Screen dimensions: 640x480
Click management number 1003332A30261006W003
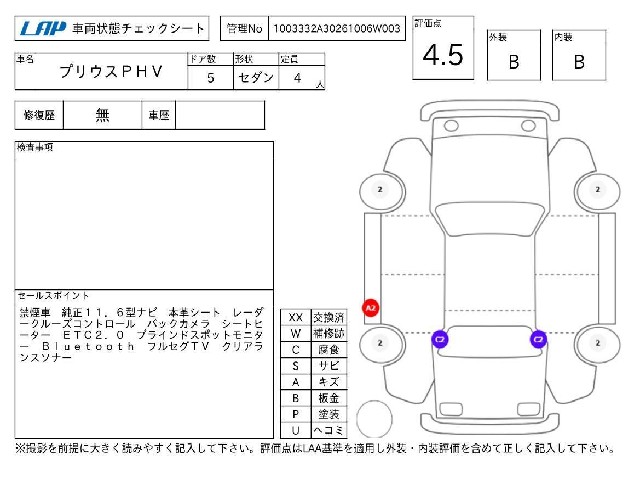pos(337,29)
